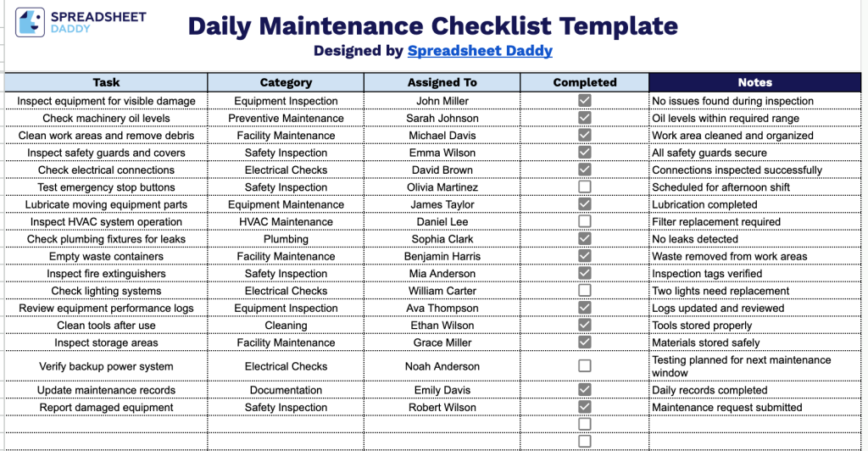Select the dark Notes header cell
Viewport: 868px width, 451px height.
pos(755,82)
